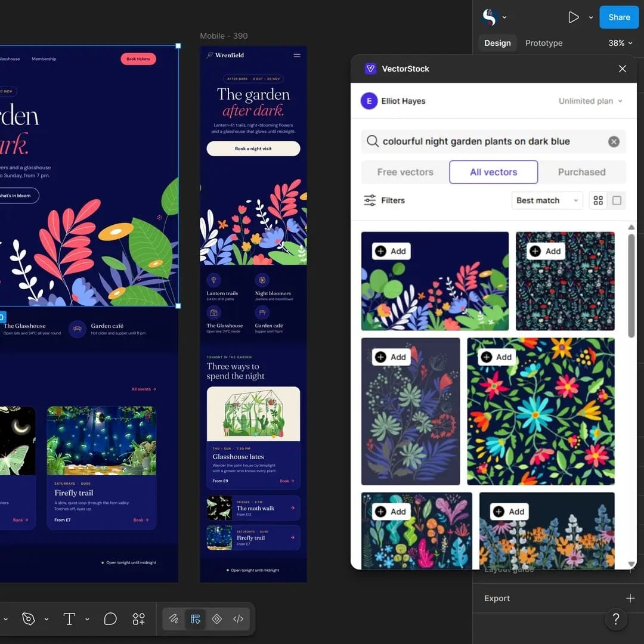This screenshot has width=644, height=644.
Task: Click the Present play icon
Action: [573, 17]
